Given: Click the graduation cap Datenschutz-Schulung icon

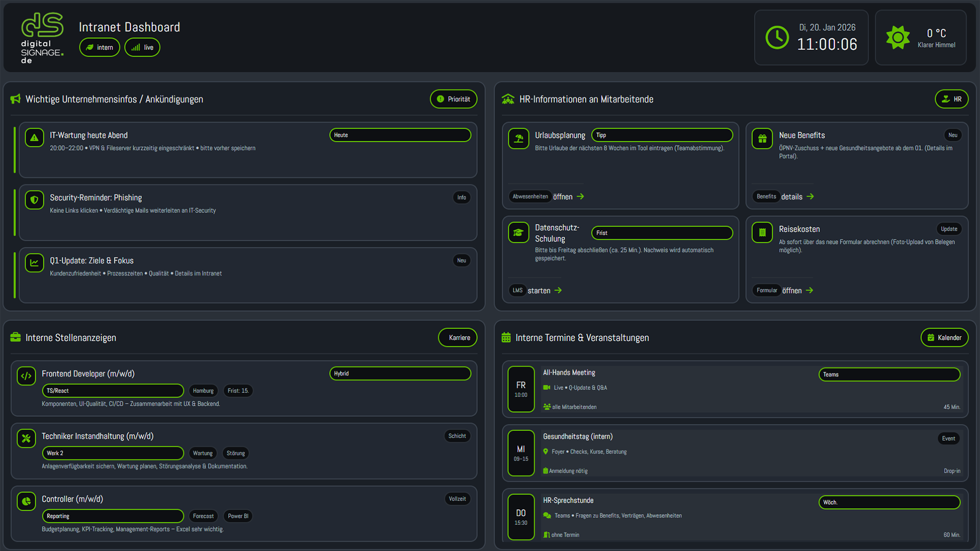Looking at the screenshot, I should point(519,233).
